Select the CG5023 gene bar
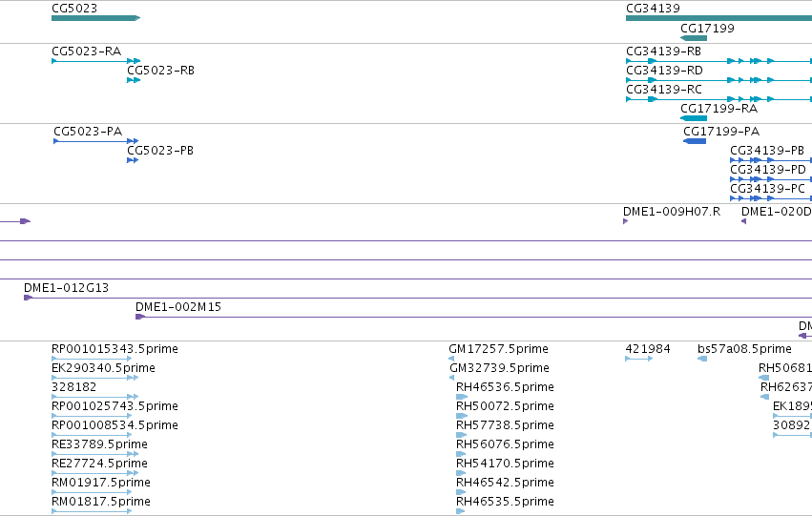Screen dimensions: 812x516 coord(95,18)
